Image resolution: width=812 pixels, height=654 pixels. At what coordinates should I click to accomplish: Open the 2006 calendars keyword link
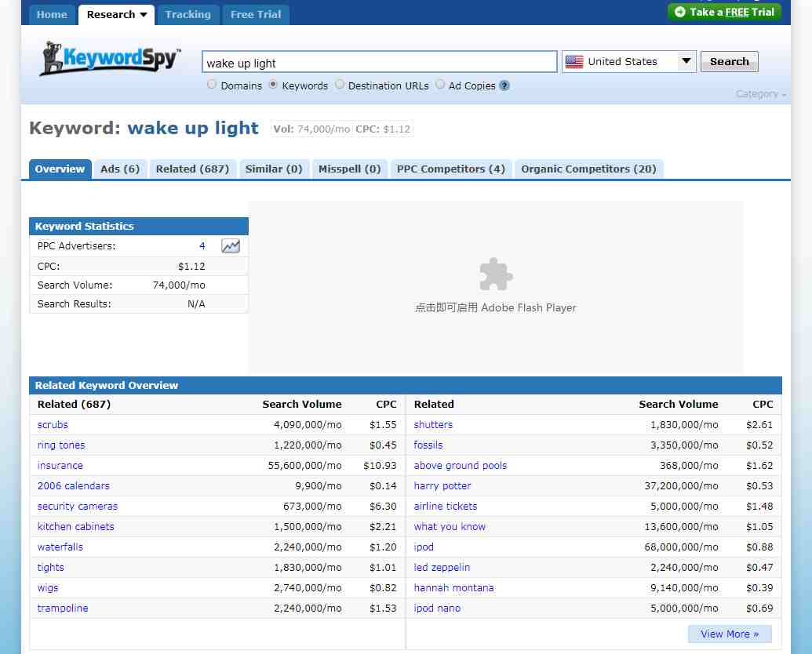[74, 485]
